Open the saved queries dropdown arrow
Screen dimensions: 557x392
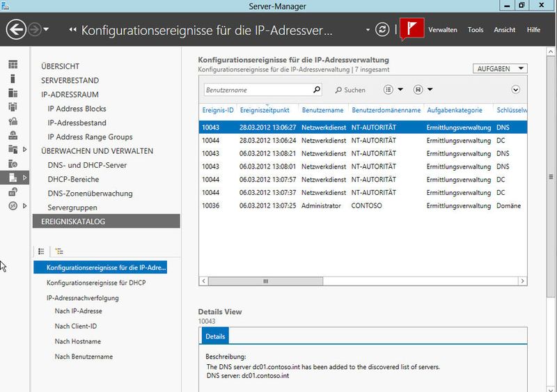pos(430,90)
